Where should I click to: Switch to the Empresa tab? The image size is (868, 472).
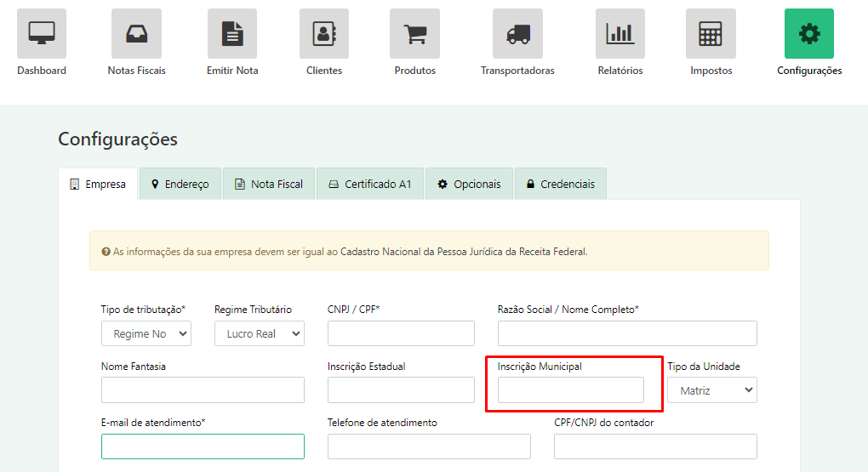coord(98,185)
